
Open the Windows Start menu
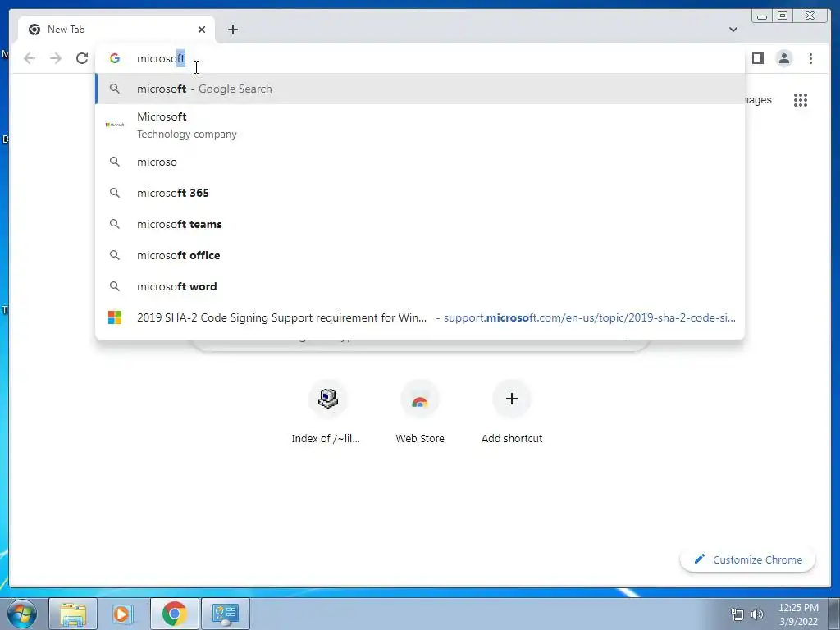[22, 614]
